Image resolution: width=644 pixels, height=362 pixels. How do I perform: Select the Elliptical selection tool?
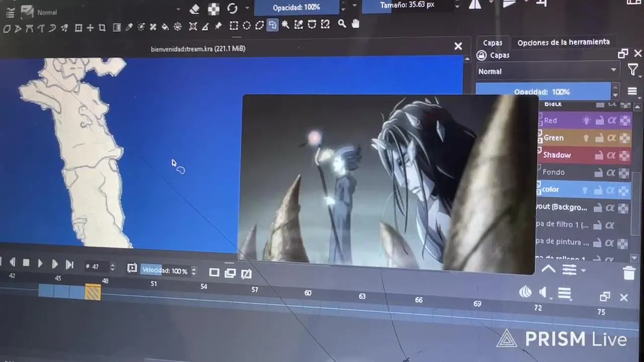point(247,26)
